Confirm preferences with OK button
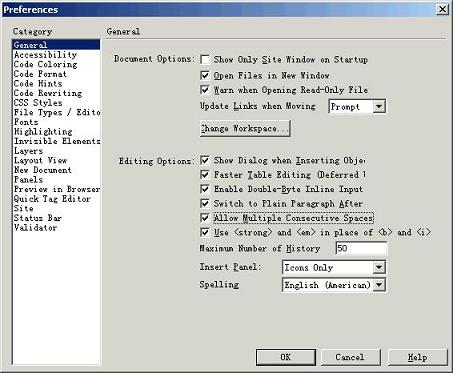Screen dimensions: 453x373 (x=286, y=357)
